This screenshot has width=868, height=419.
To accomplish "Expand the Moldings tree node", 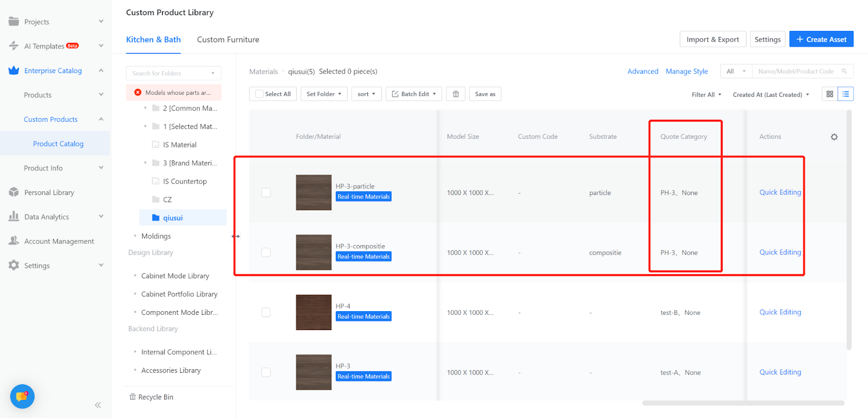I will click(x=135, y=236).
